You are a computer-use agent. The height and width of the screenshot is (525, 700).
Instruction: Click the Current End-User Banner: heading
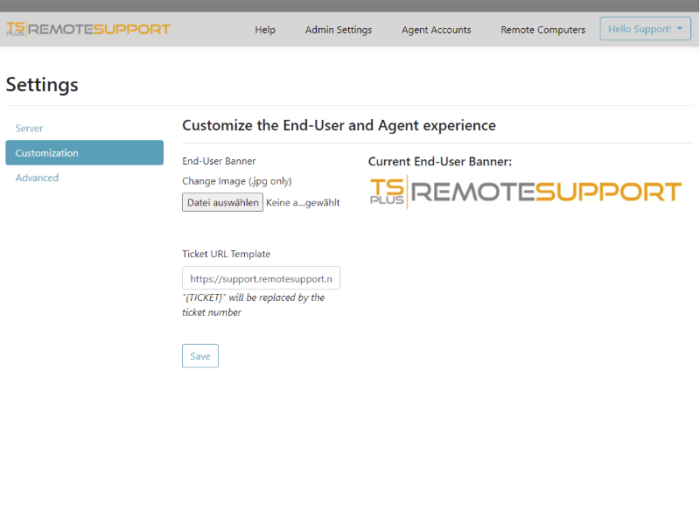click(x=440, y=162)
